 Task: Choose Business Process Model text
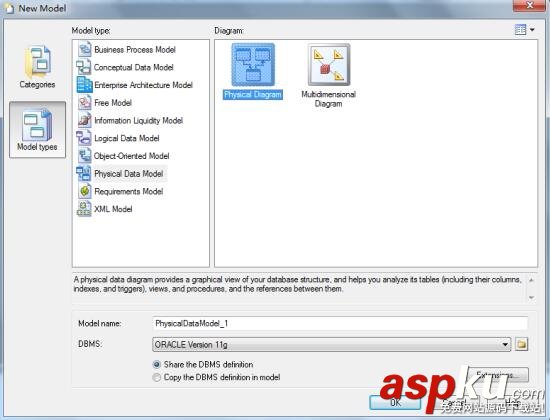[x=135, y=50]
